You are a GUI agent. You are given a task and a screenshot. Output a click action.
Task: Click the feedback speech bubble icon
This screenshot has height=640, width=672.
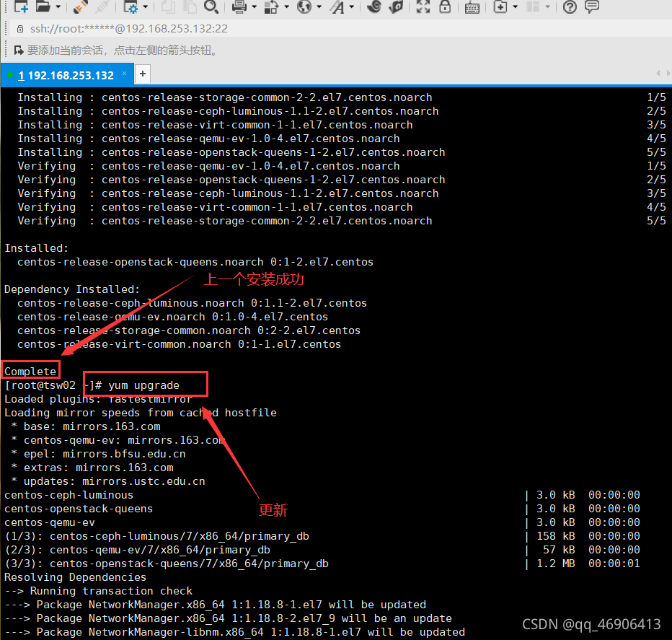(592, 6)
